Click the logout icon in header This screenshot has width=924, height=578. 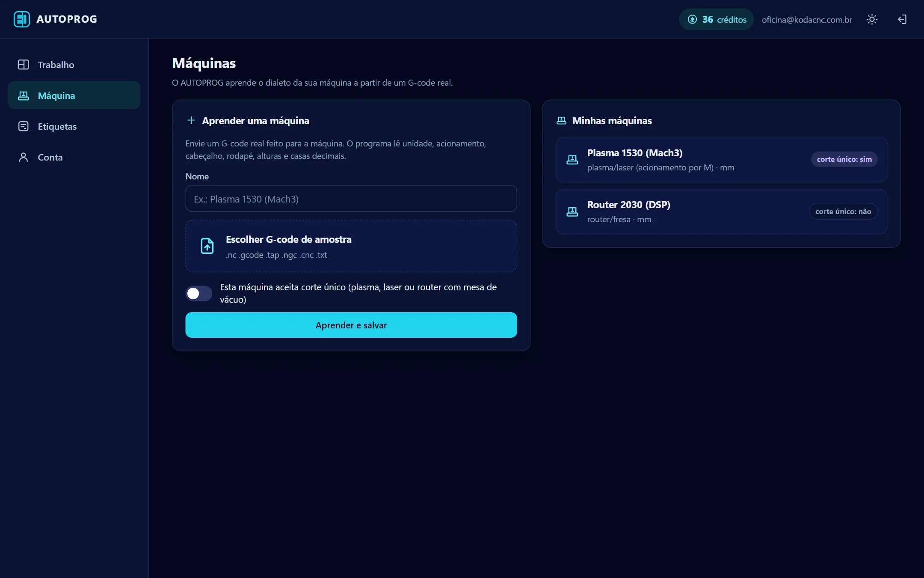pyautogui.click(x=902, y=19)
